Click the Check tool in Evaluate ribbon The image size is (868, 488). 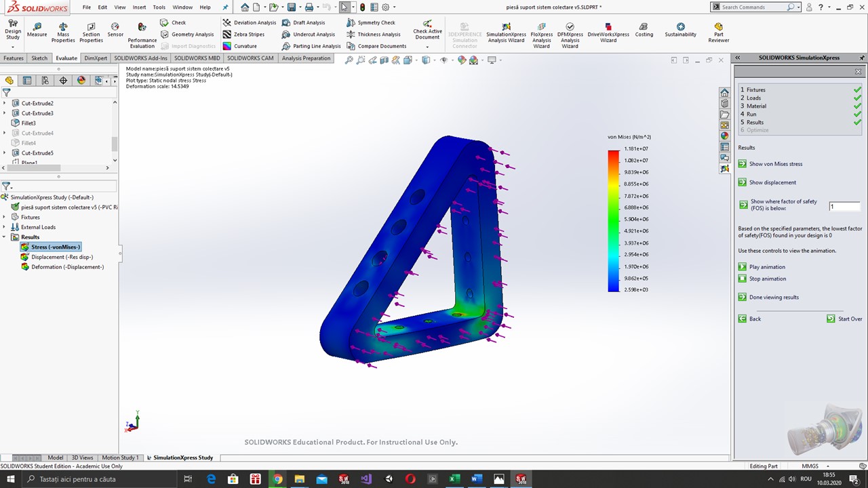[173, 22]
